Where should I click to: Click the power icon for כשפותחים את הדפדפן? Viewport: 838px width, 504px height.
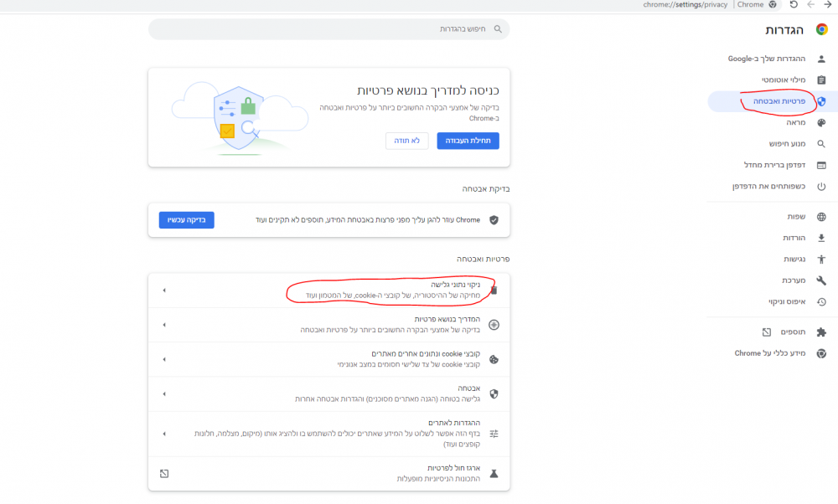click(821, 187)
